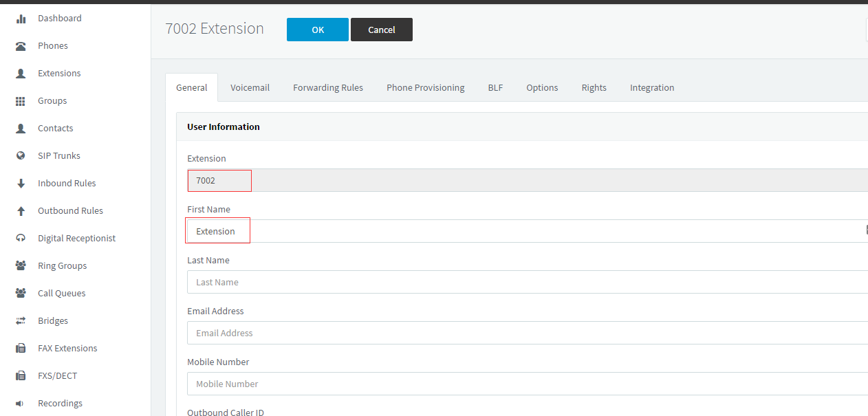868x416 pixels.
Task: Go to Phones in the sidebar
Action: pyautogui.click(x=53, y=46)
